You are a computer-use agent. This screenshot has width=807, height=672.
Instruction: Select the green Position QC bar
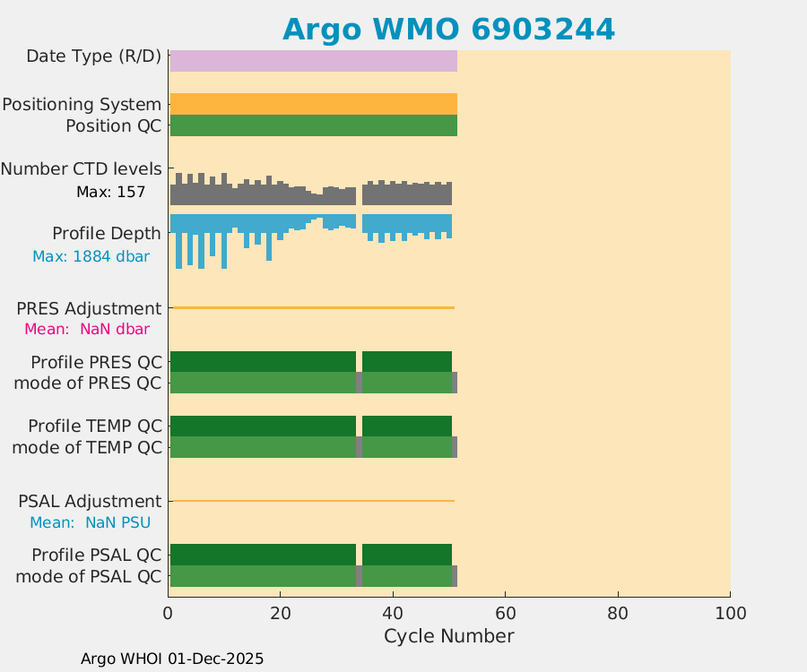313,125
